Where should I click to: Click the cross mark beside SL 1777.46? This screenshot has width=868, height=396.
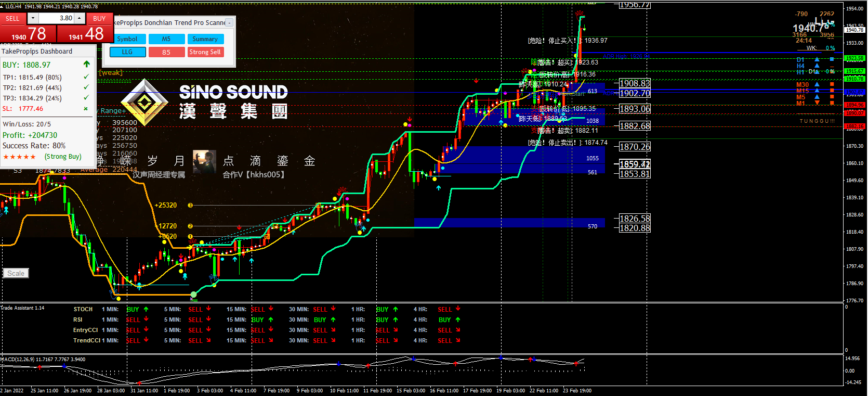[86, 109]
